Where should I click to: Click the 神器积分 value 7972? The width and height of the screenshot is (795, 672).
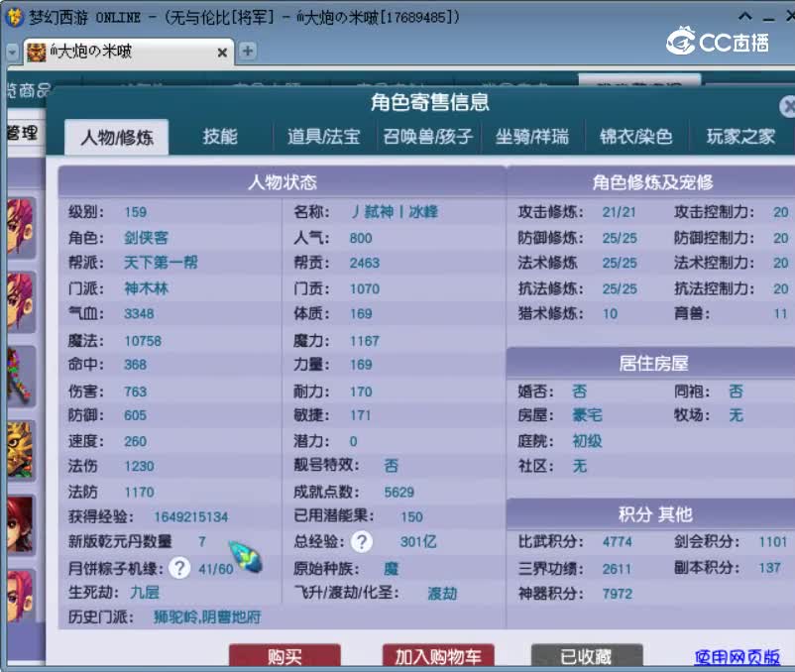(x=618, y=594)
